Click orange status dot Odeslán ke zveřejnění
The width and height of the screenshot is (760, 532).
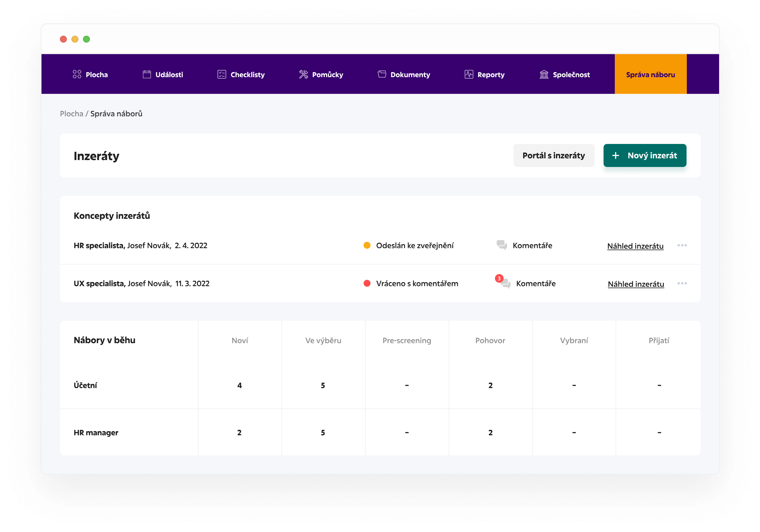(x=367, y=245)
